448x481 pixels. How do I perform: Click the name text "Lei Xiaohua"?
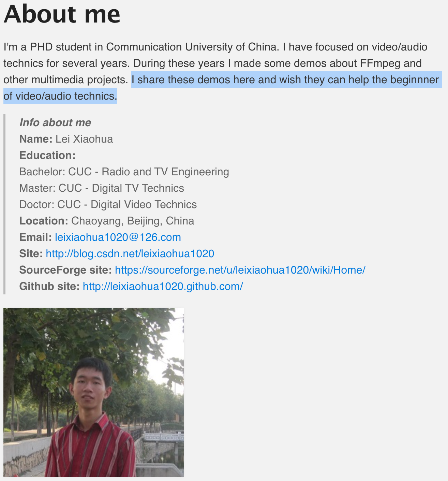[84, 139]
